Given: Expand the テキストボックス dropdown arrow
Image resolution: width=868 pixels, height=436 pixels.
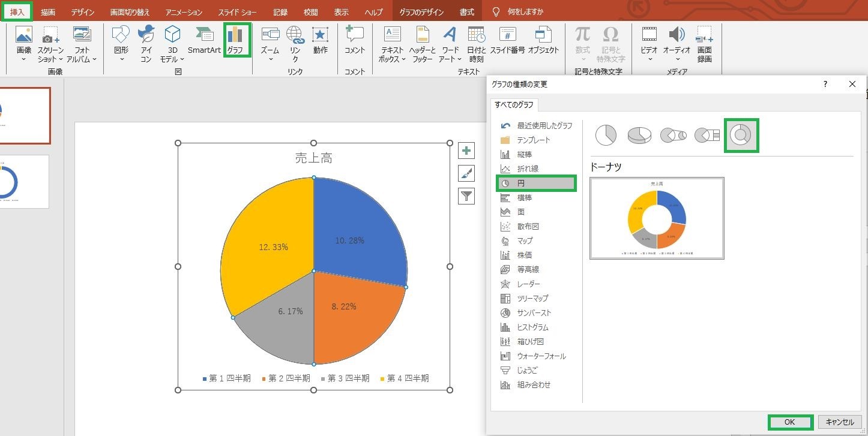Looking at the screenshot, I should [404, 59].
